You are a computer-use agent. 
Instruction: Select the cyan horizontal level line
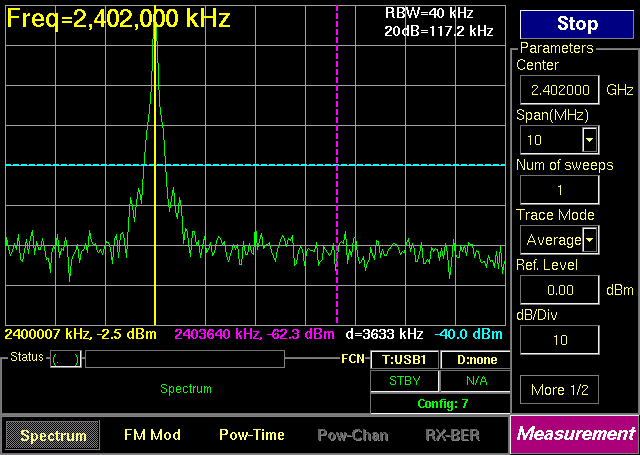point(256,165)
